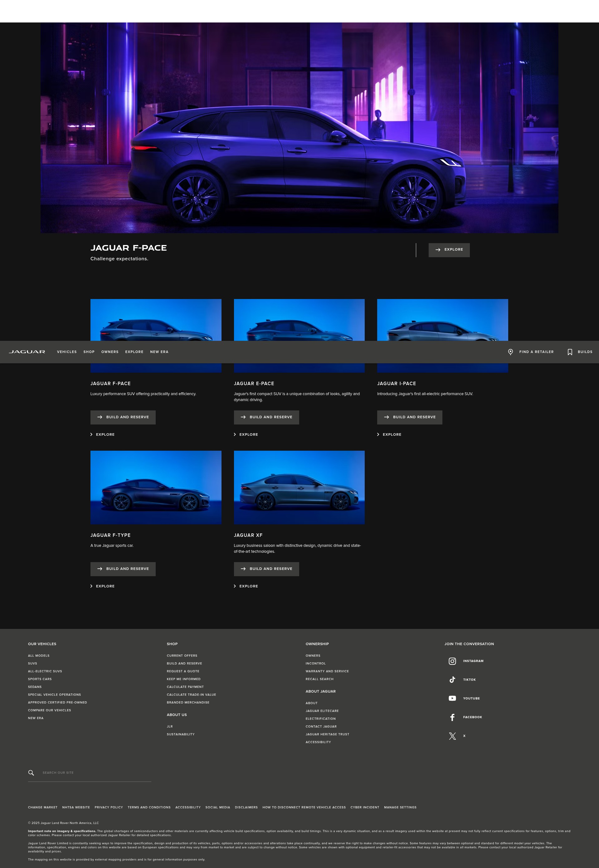Screen dimensions: 599x868
Task: Open the Sedans footer link
Action: [35, 687]
